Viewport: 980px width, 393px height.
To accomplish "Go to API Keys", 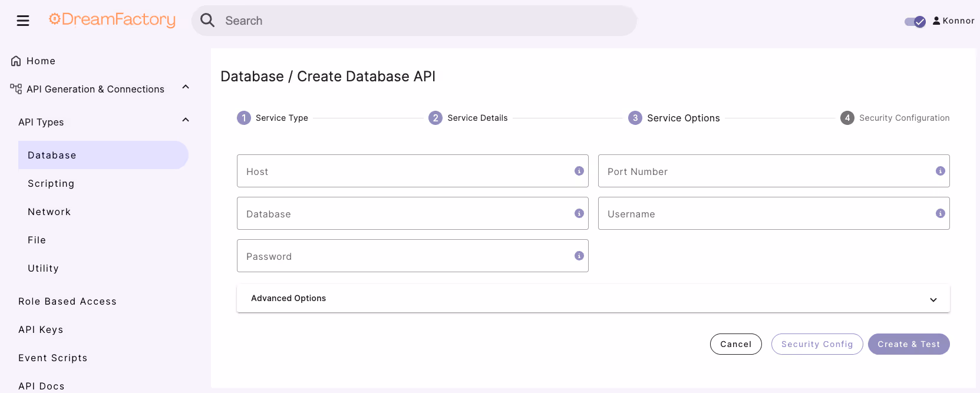I will pyautogui.click(x=41, y=329).
